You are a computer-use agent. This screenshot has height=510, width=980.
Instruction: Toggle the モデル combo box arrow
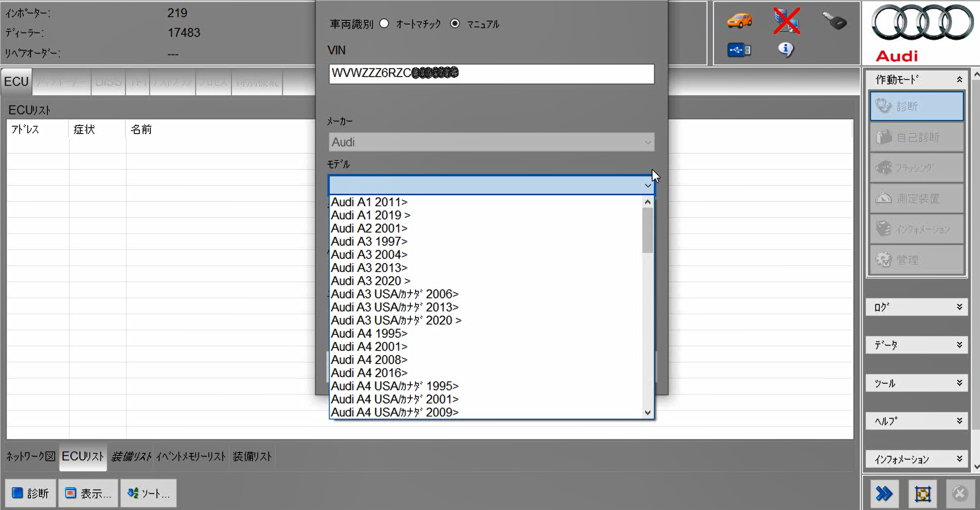tap(648, 185)
